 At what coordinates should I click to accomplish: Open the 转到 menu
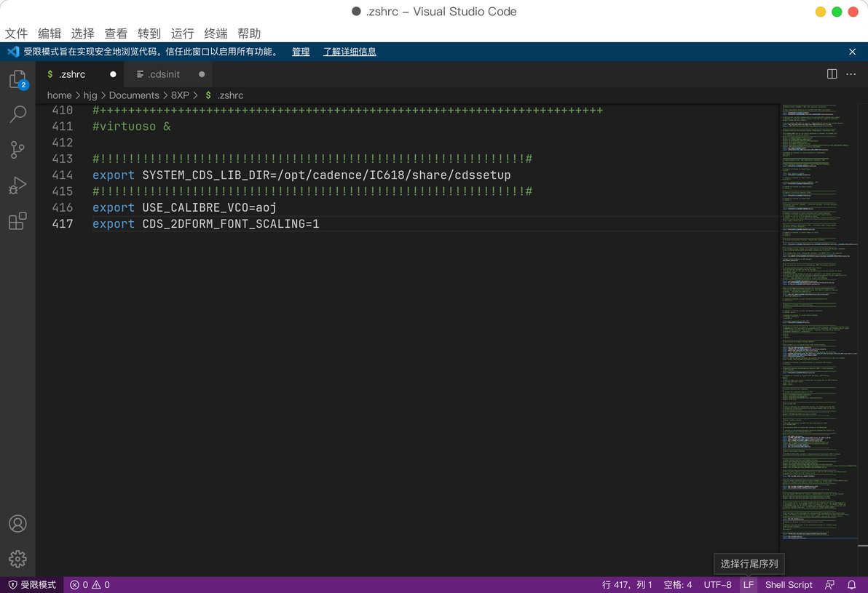[149, 33]
